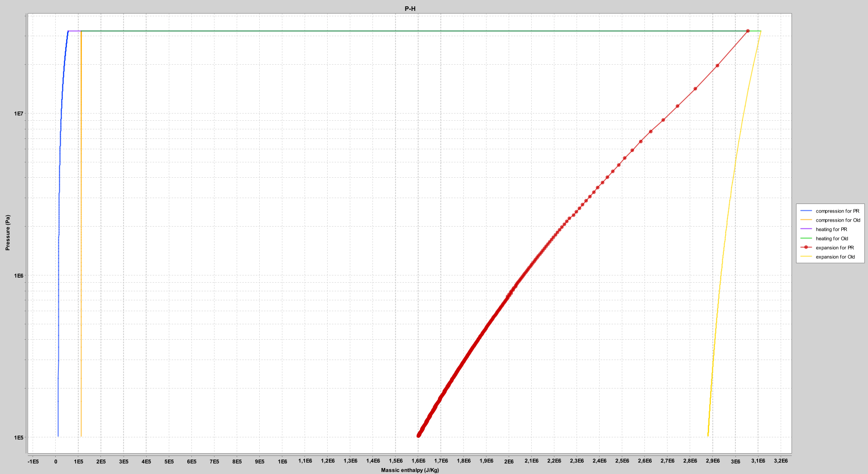868x474 pixels.
Task: Click the purple line swatch in legend
Action: point(806,229)
